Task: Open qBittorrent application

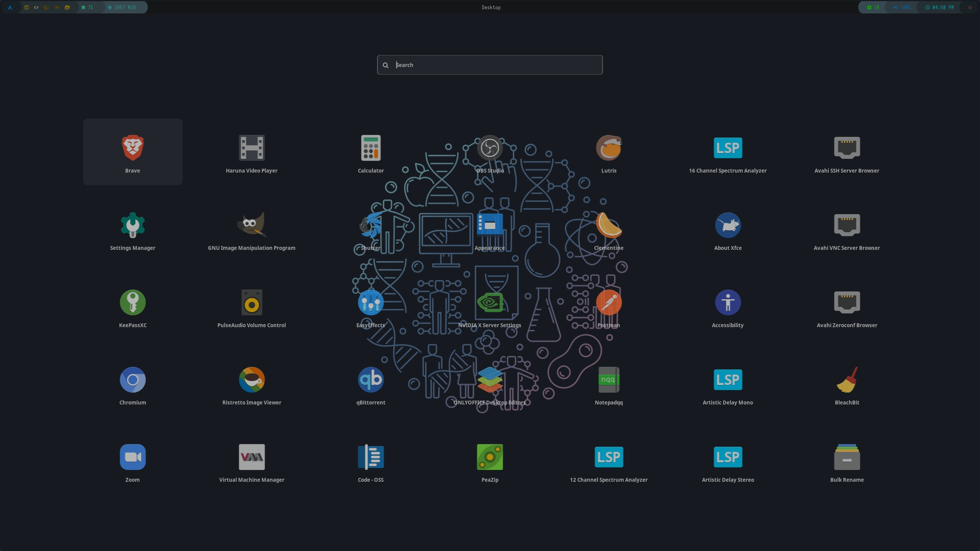Action: (370, 380)
